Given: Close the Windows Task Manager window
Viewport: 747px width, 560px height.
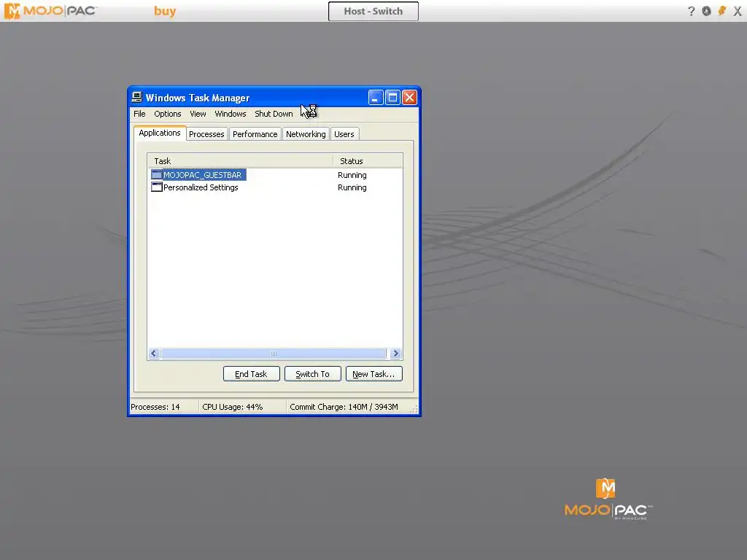Looking at the screenshot, I should coord(410,98).
